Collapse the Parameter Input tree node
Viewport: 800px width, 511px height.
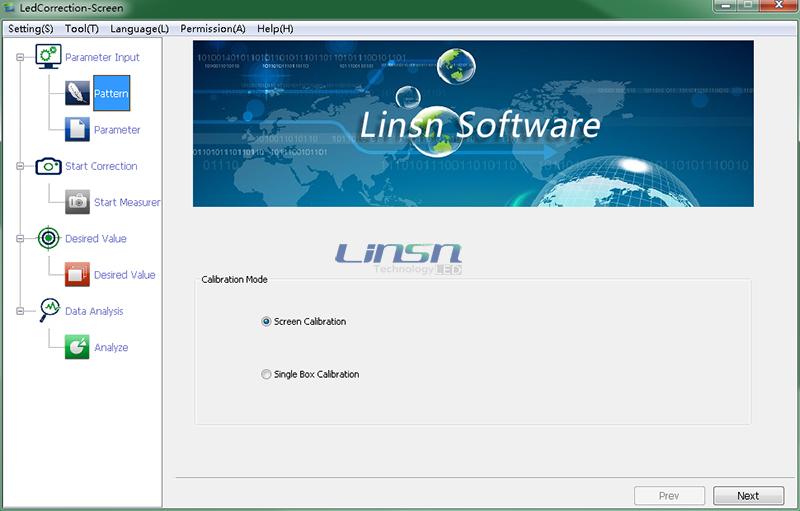[x=19, y=57]
